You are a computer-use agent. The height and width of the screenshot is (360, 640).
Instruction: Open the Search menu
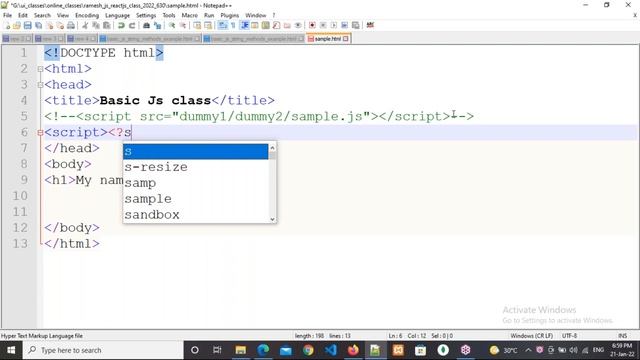click(x=42, y=15)
